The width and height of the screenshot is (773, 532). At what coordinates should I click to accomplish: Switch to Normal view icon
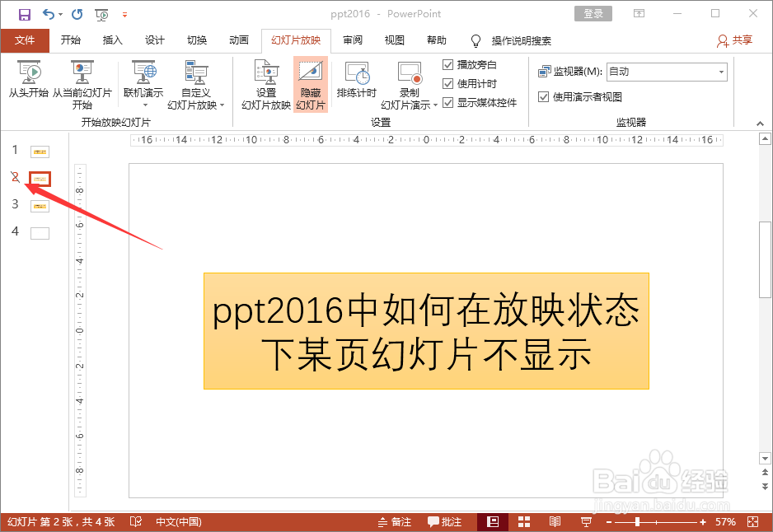tap(493, 522)
